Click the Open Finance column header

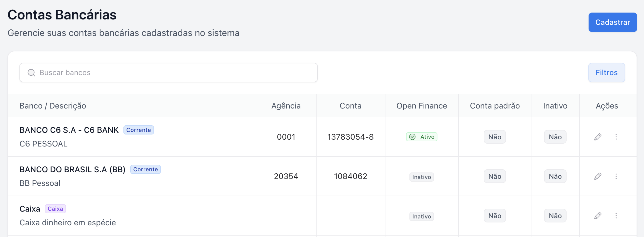[x=421, y=106]
